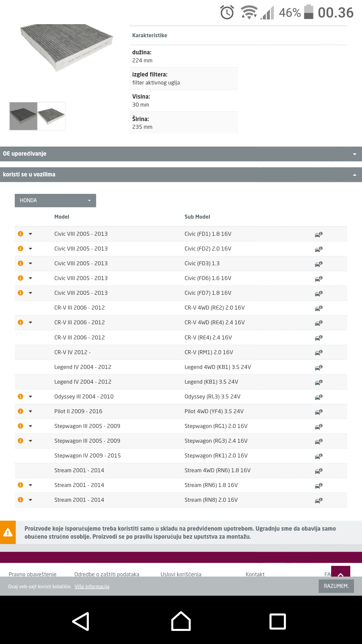This screenshot has width=362, height=644.
Task: Collapse the koristi se u vozilima section
Action: coord(181,175)
